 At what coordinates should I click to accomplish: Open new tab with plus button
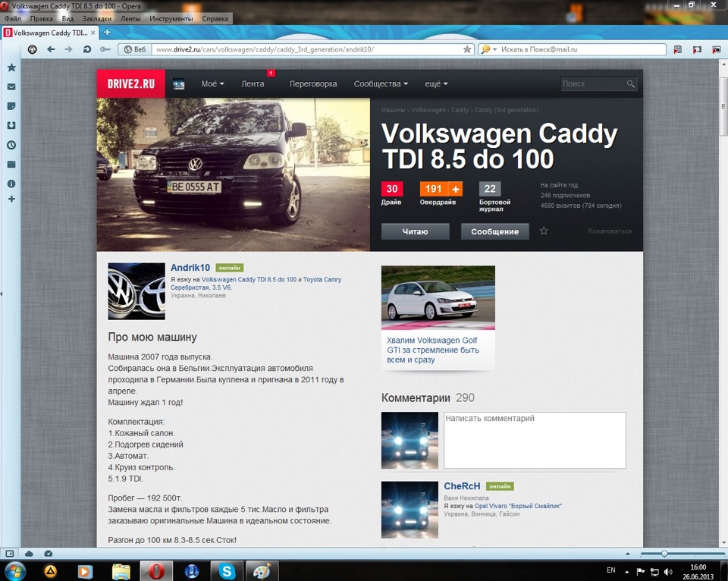pos(107,33)
